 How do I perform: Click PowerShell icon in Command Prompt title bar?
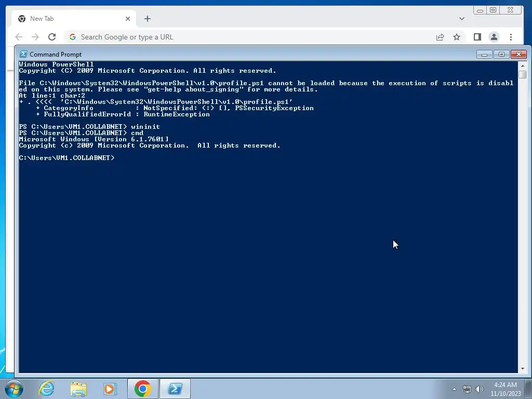click(x=23, y=54)
